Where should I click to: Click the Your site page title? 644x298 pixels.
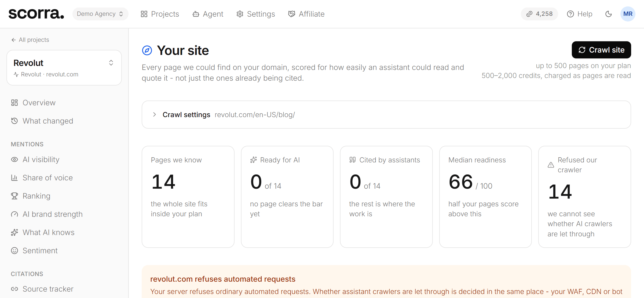point(183,50)
